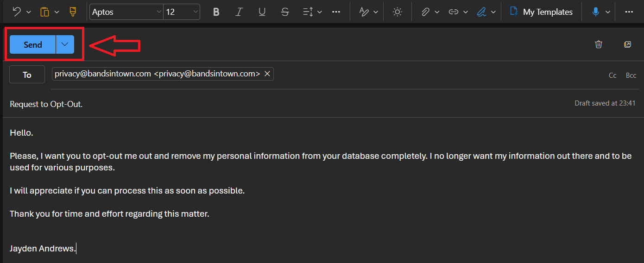
Task: Open line spacing options
Action: [312, 12]
